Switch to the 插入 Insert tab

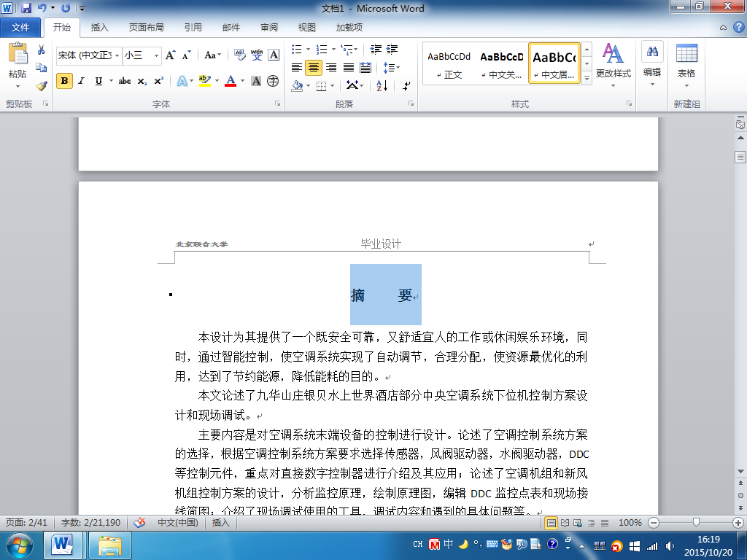coord(99,28)
